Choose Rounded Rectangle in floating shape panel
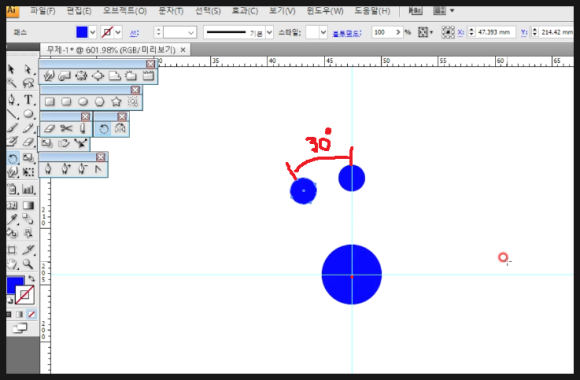This screenshot has height=380, width=580. tap(66, 102)
